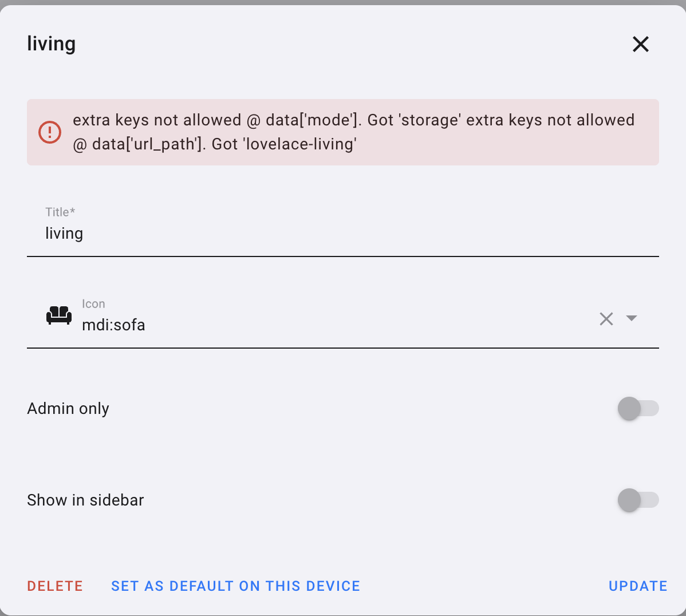
Task: Click the dialog heading 'living'
Action: click(x=52, y=44)
